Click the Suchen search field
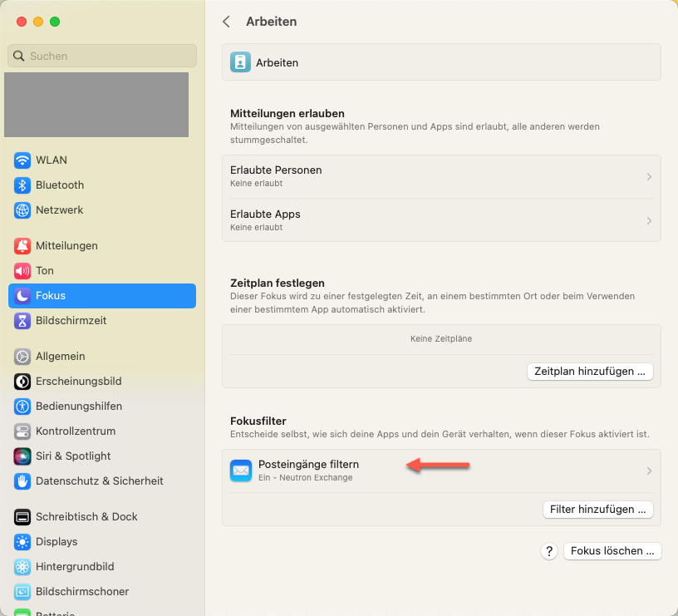The width and height of the screenshot is (678, 616). (x=102, y=56)
